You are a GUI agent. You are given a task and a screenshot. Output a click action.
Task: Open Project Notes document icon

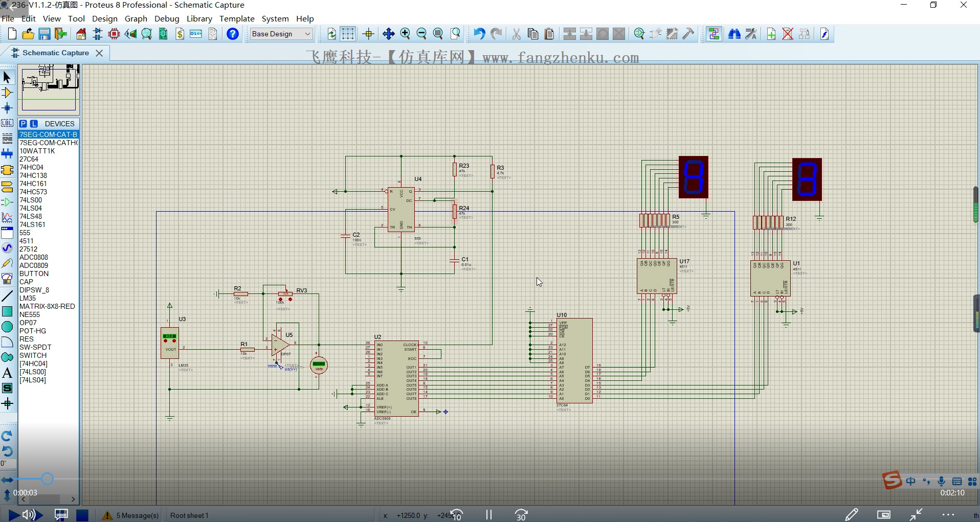click(213, 34)
